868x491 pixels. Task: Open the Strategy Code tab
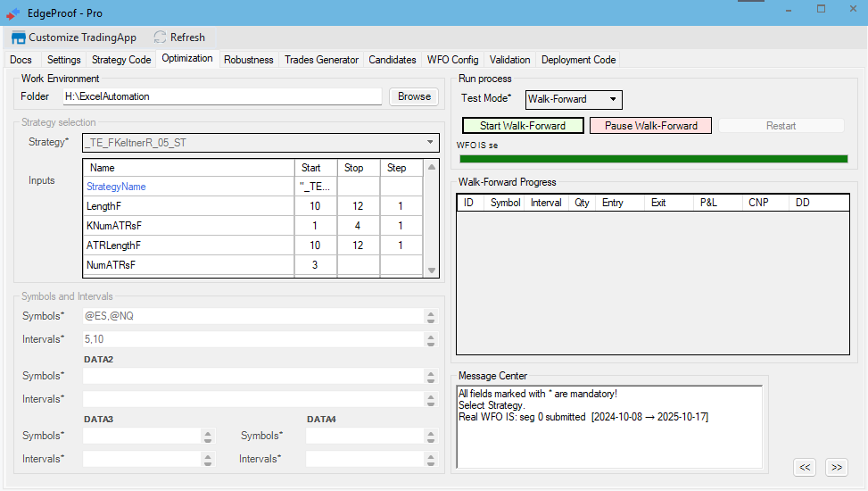pyautogui.click(x=121, y=60)
